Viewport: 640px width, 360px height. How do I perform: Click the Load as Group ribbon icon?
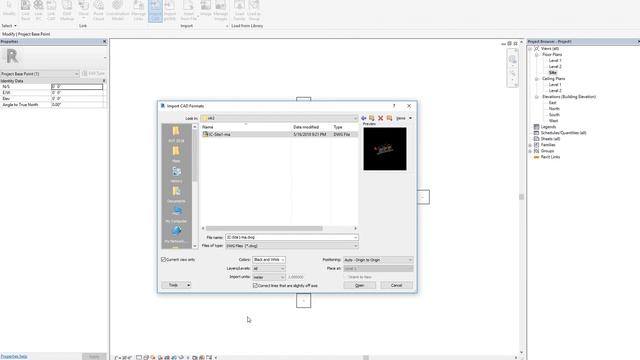[254, 9]
